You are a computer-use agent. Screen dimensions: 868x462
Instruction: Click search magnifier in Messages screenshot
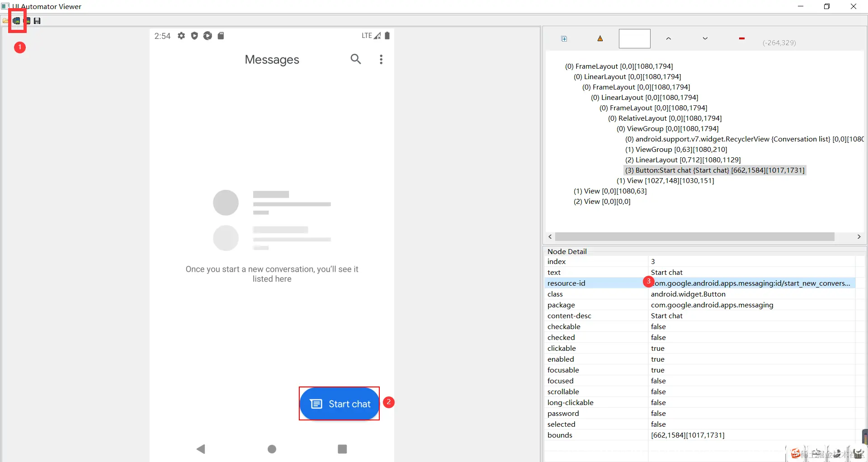click(356, 59)
